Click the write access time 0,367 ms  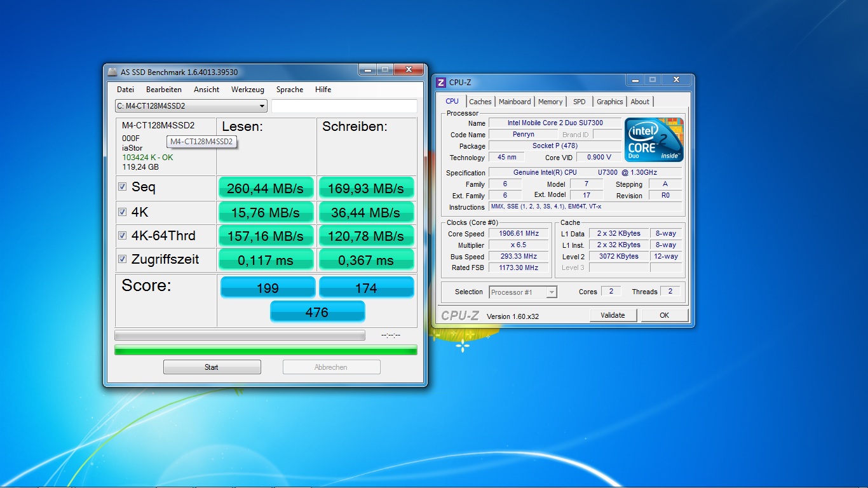[x=366, y=260]
